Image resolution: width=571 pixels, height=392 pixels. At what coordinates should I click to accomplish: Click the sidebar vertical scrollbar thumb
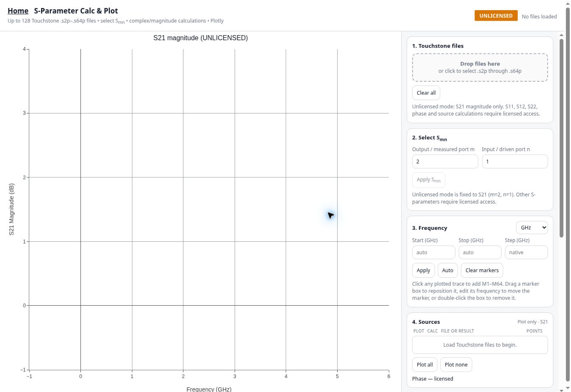pos(562,138)
